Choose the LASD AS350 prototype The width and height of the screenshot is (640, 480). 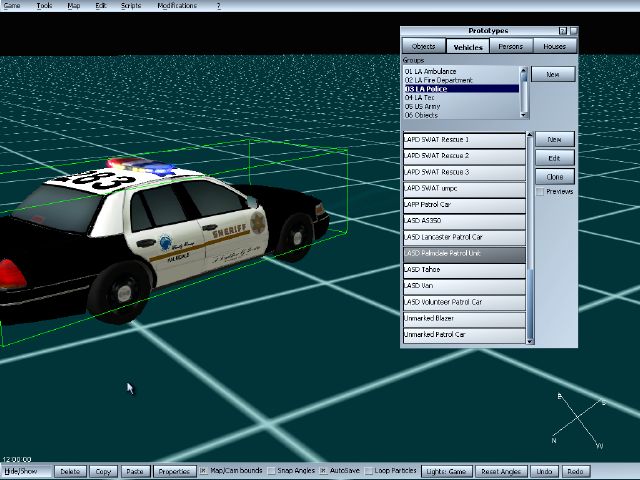click(x=464, y=221)
